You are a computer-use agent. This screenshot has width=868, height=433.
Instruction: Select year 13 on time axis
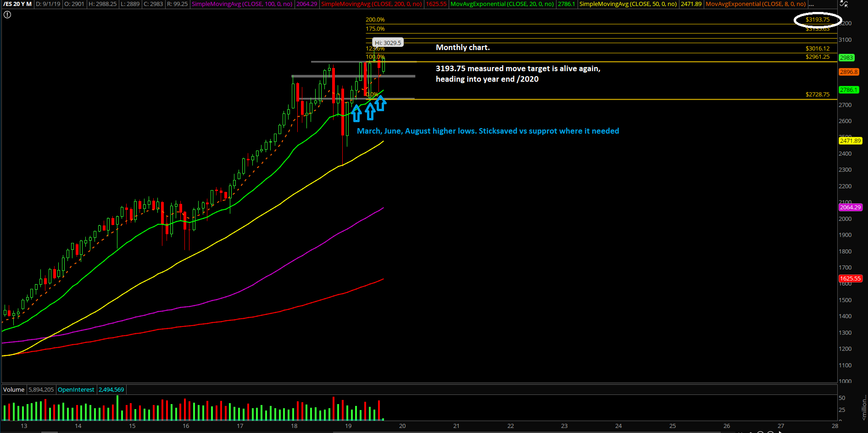tap(24, 426)
